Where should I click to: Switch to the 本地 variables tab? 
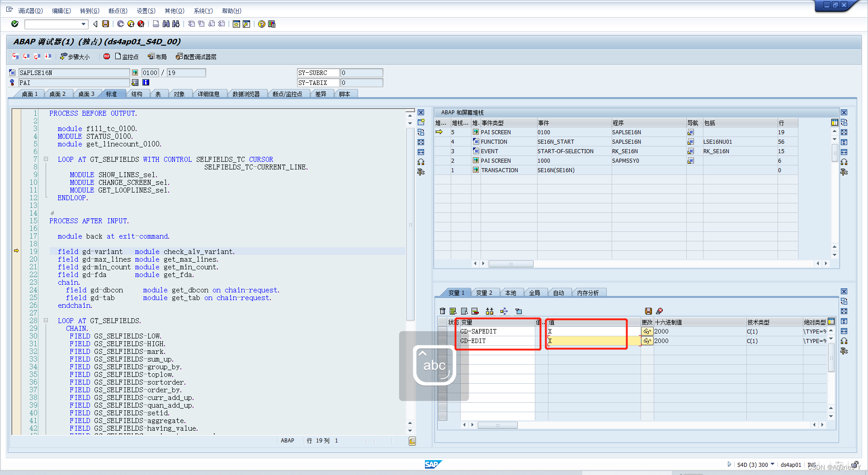(510, 293)
